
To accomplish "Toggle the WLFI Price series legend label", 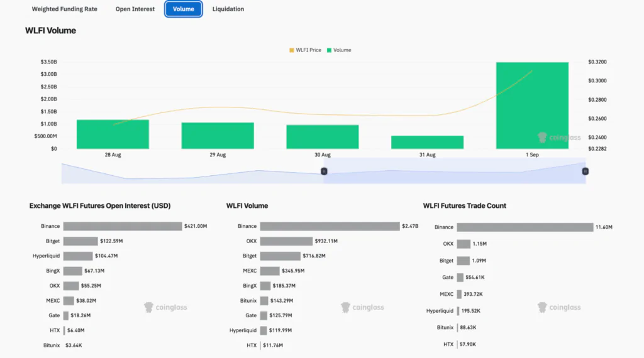I will click(x=308, y=50).
